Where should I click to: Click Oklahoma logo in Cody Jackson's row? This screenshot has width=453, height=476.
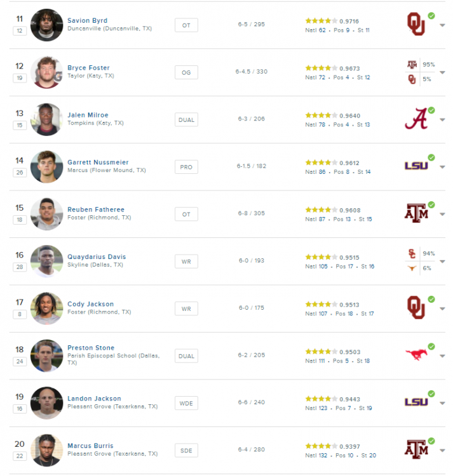(416, 308)
